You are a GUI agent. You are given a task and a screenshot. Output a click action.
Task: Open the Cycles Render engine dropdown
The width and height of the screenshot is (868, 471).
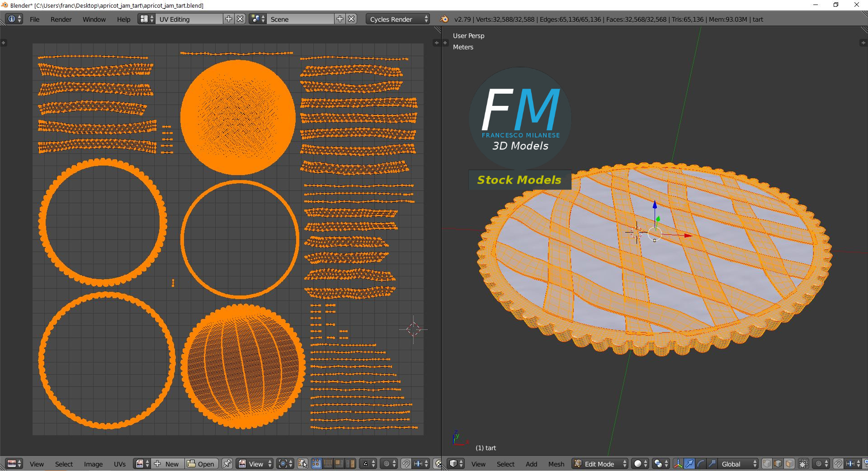pyautogui.click(x=398, y=19)
